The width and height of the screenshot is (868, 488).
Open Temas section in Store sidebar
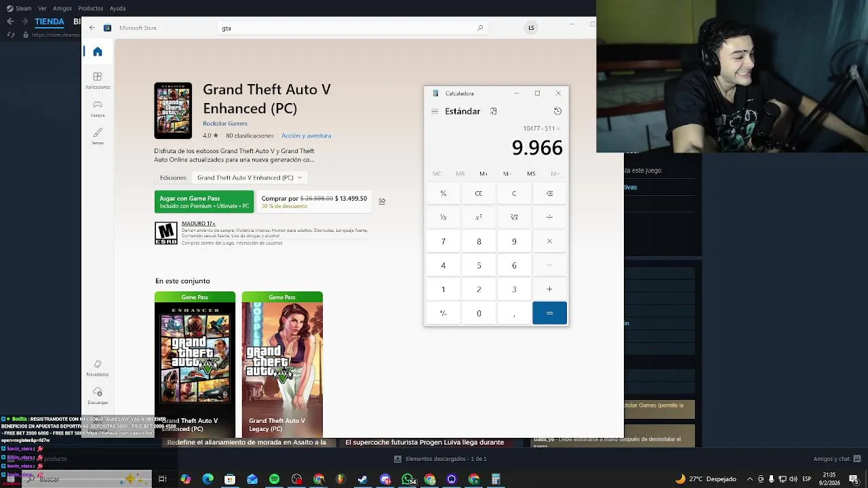pos(98,136)
